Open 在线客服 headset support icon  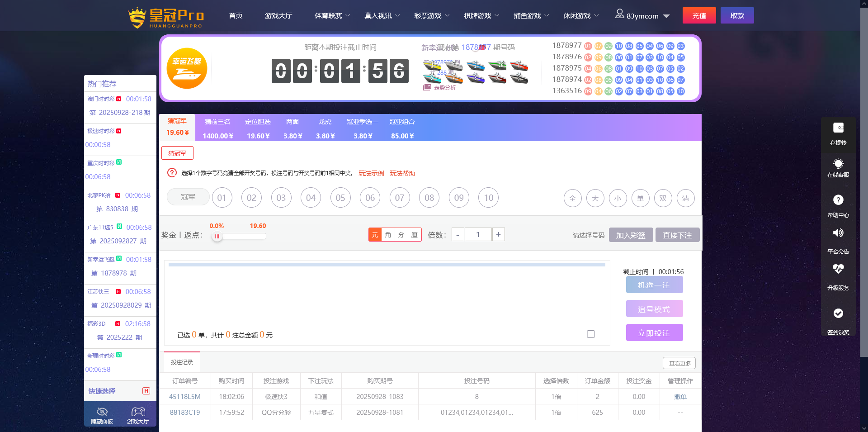(x=838, y=164)
